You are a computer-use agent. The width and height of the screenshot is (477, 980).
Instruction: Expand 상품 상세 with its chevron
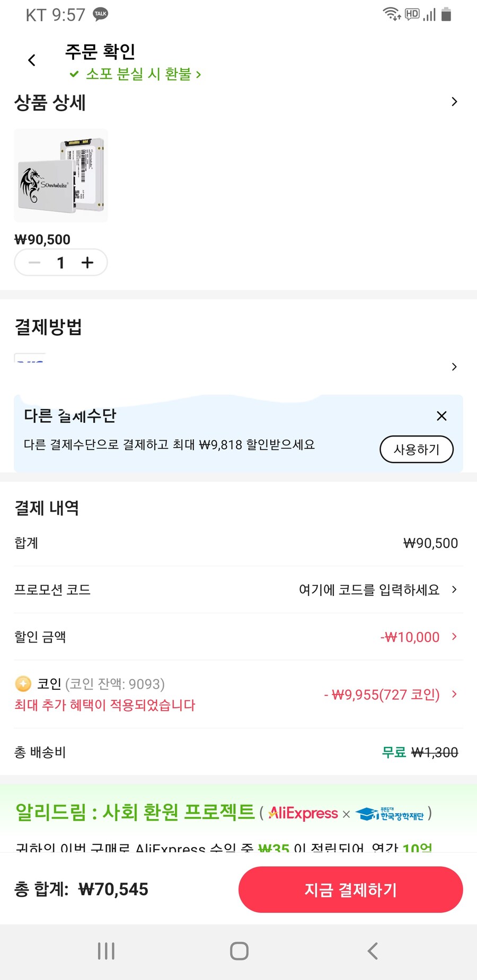click(454, 102)
